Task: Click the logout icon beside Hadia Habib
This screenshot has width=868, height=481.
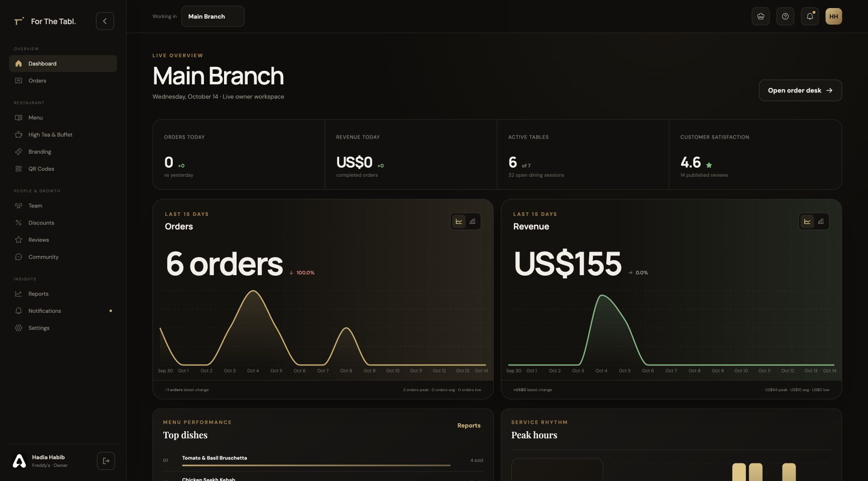Action: pos(106,461)
